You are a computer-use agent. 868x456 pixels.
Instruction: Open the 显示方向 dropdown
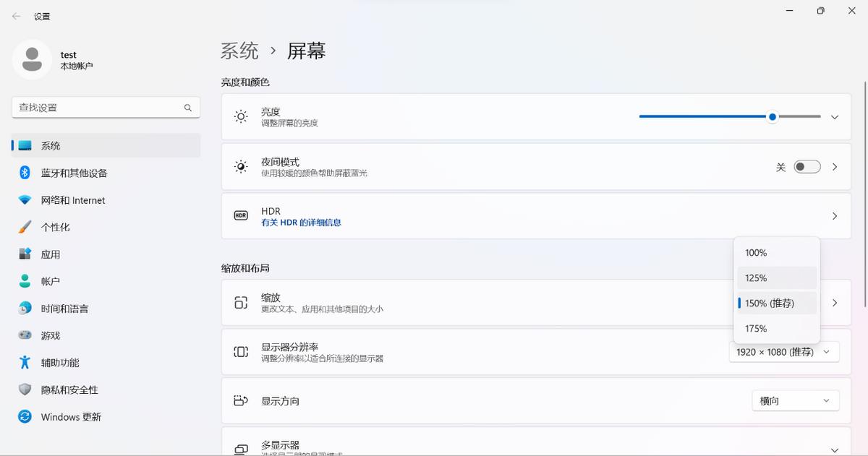tap(795, 400)
